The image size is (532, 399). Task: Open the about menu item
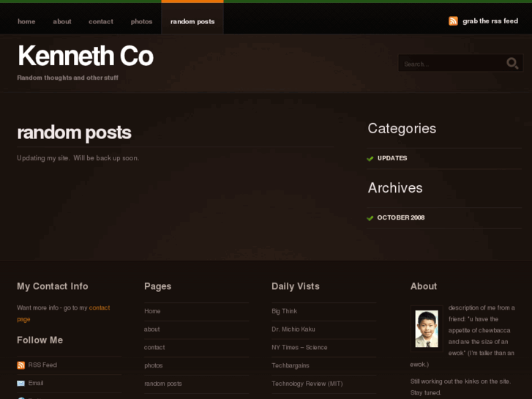tap(62, 21)
